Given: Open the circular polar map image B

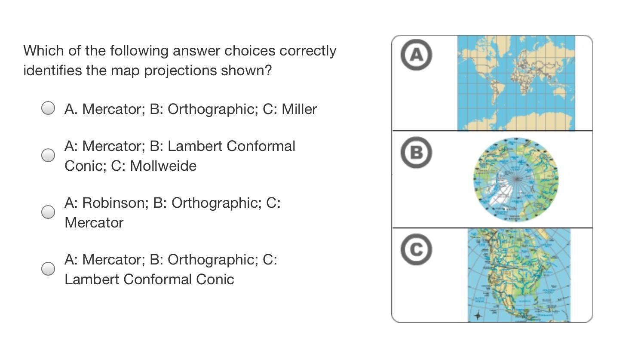Looking at the screenshot, I should [516, 179].
